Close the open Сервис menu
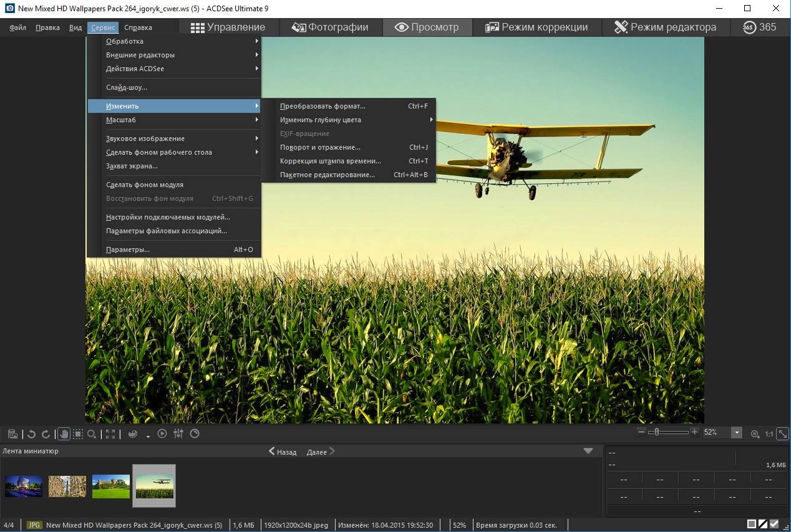The width and height of the screenshot is (791, 532). pyautogui.click(x=102, y=27)
